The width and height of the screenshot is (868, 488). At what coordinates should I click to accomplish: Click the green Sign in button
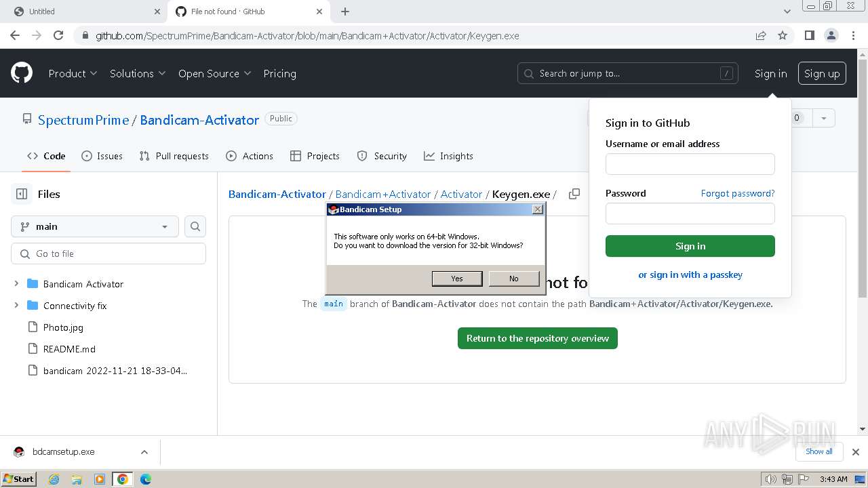click(690, 246)
